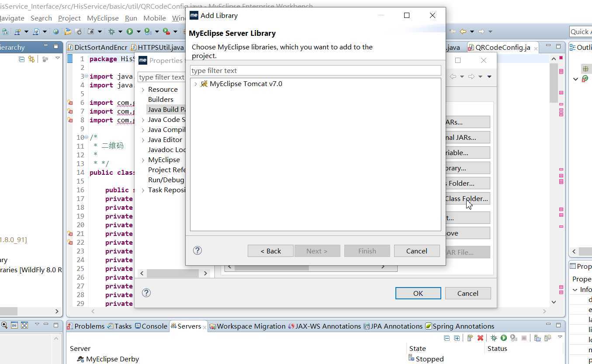The height and width of the screenshot is (364, 592).
Task: Click new server icon in Servers view
Action: click(x=470, y=338)
